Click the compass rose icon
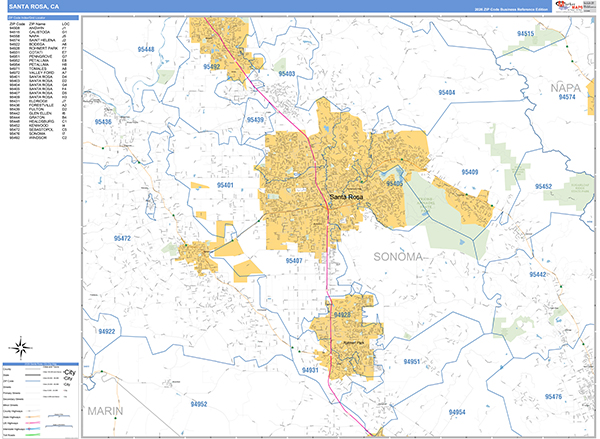The height and width of the screenshot is (439, 600). 21,348
